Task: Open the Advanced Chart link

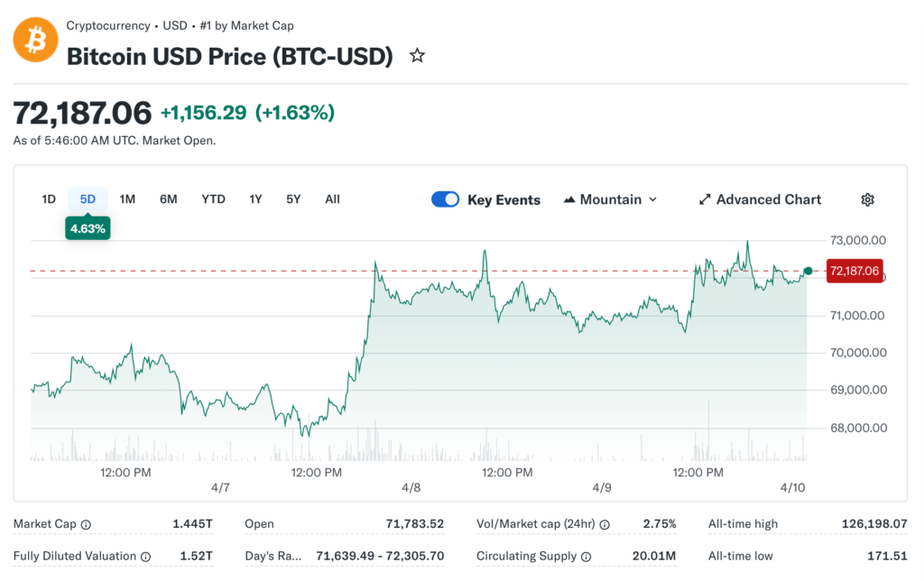Action: (x=768, y=199)
